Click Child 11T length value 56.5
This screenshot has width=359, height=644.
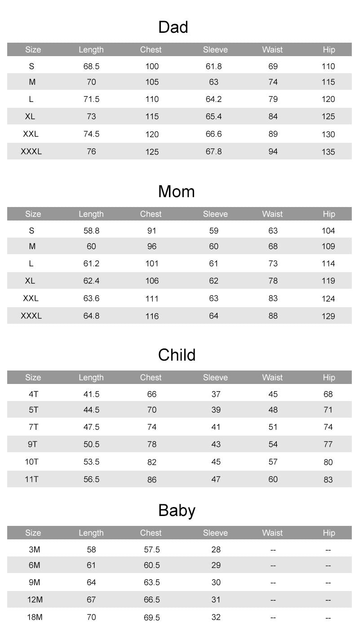(91, 480)
